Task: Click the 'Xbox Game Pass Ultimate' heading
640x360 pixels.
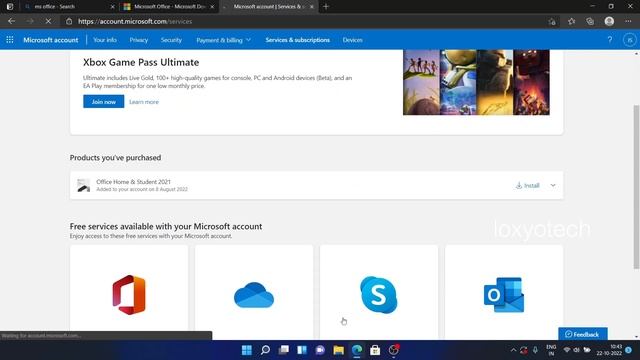Action: click(x=141, y=62)
